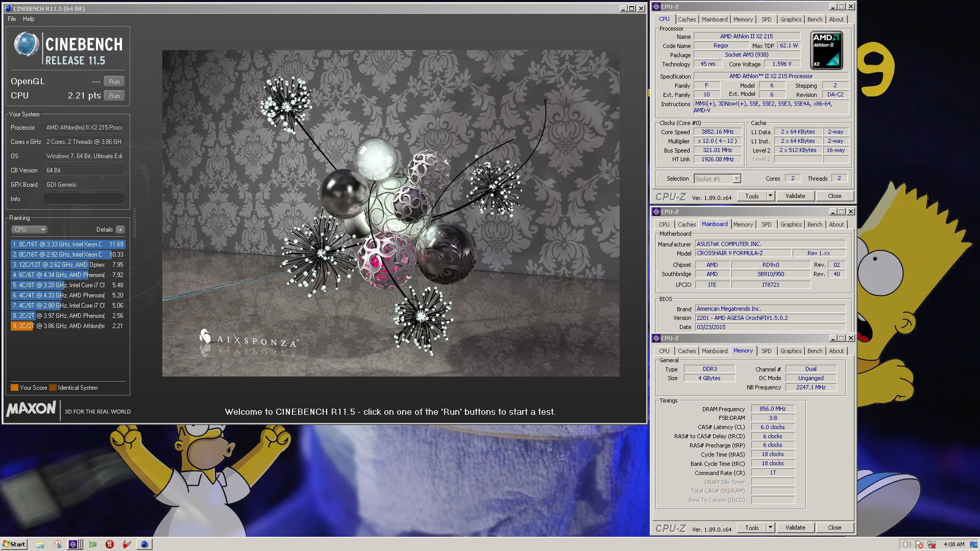Screen dimensions: 980x551
Task: Click Close button in bottom CPU-Z window
Action: [835, 528]
